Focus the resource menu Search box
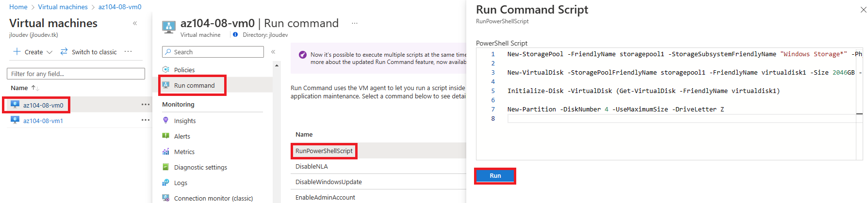The width and height of the screenshot is (868, 203). [213, 52]
